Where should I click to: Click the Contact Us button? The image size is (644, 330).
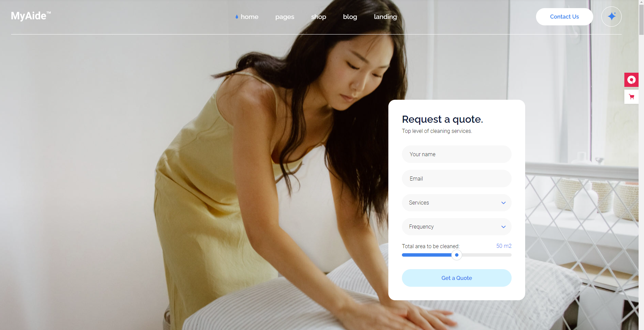point(564,17)
